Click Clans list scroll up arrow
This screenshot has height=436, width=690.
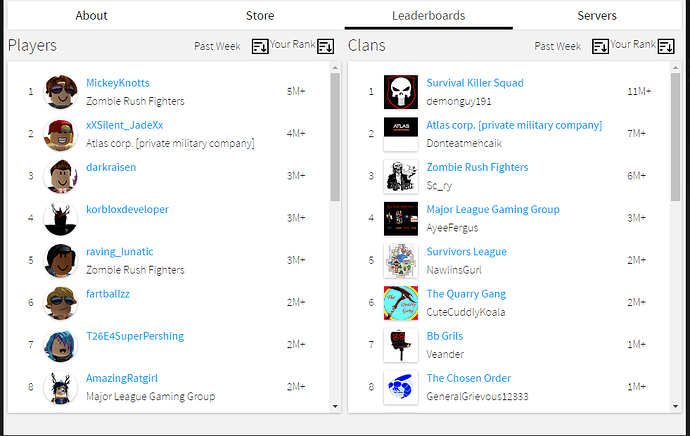675,68
